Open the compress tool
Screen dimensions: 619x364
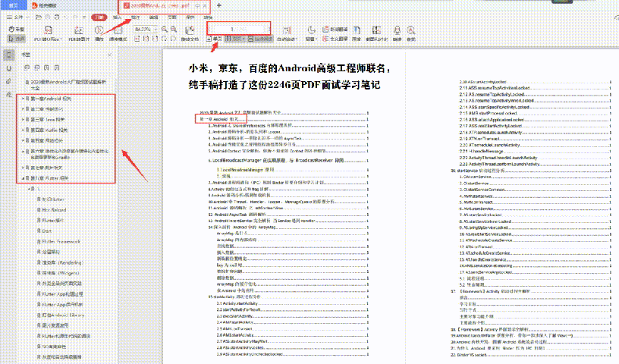click(x=357, y=33)
